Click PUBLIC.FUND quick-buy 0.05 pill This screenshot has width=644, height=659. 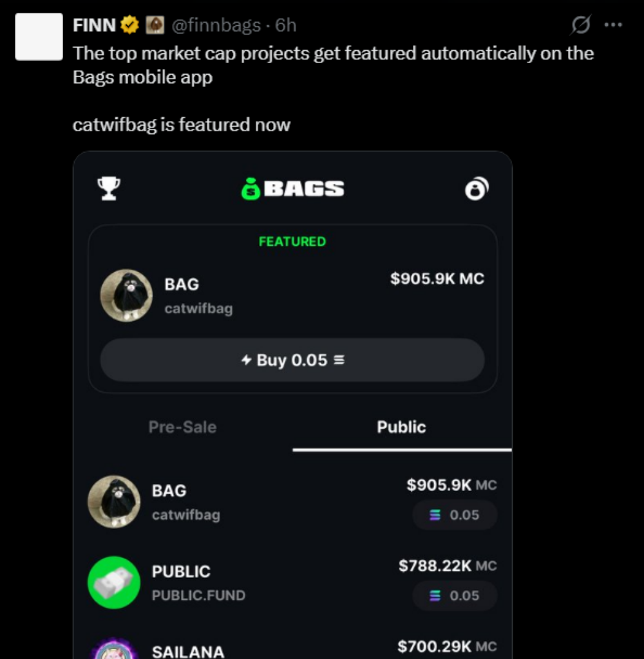pos(455,595)
